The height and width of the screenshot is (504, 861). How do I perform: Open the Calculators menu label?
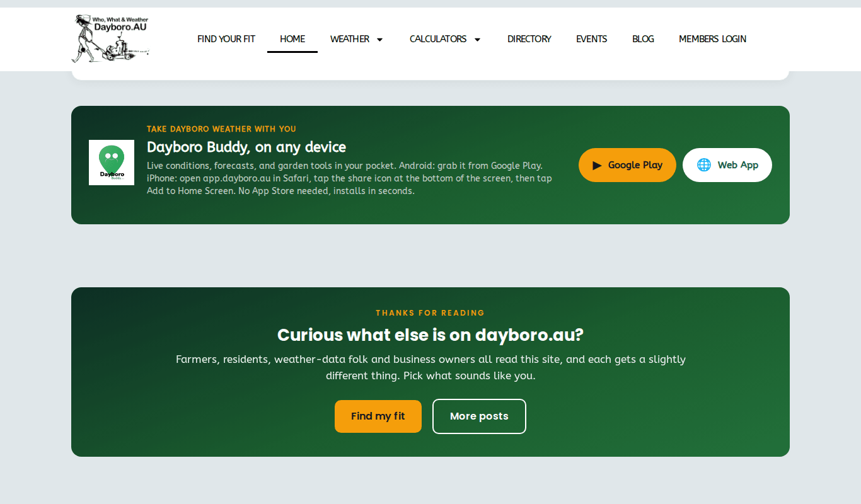pos(438,39)
